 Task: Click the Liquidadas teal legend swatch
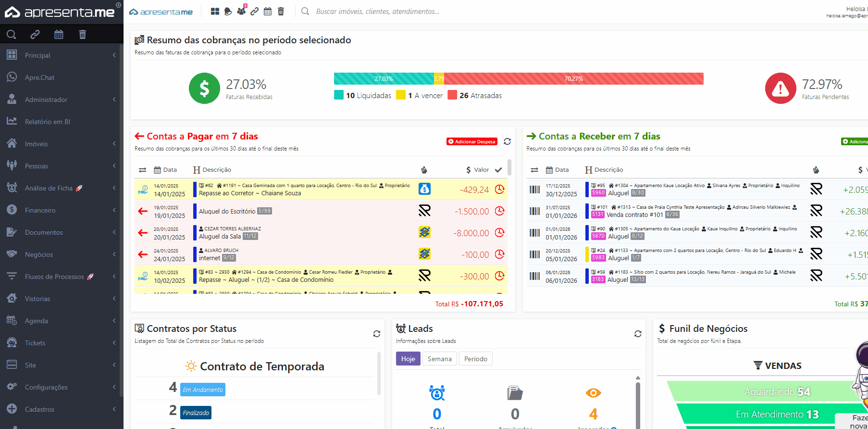coord(338,95)
